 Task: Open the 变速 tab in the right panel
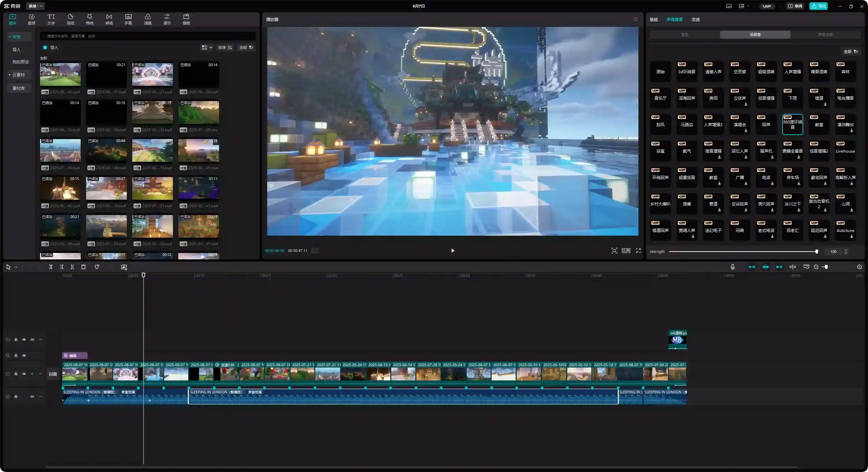click(x=695, y=19)
